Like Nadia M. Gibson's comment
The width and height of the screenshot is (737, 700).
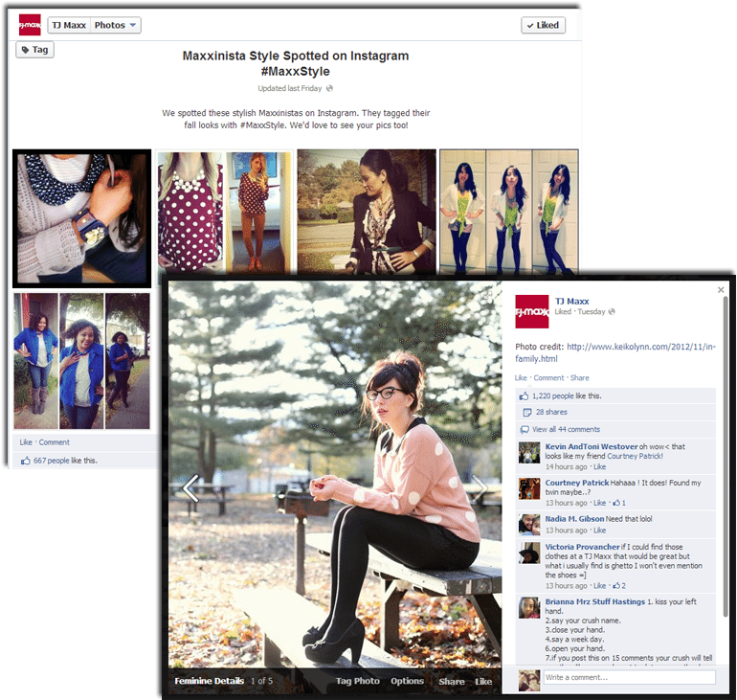tap(599, 531)
